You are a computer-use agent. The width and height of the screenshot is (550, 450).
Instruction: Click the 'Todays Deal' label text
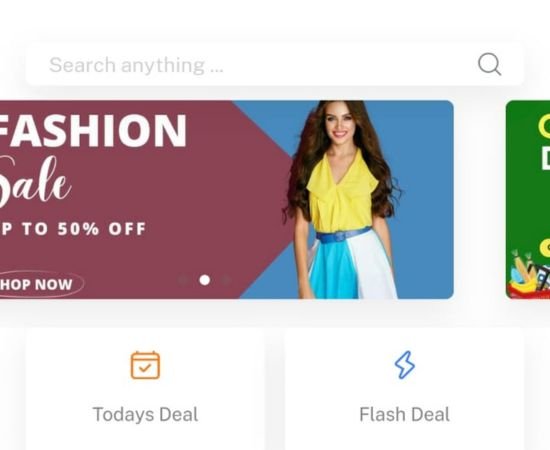click(x=145, y=414)
